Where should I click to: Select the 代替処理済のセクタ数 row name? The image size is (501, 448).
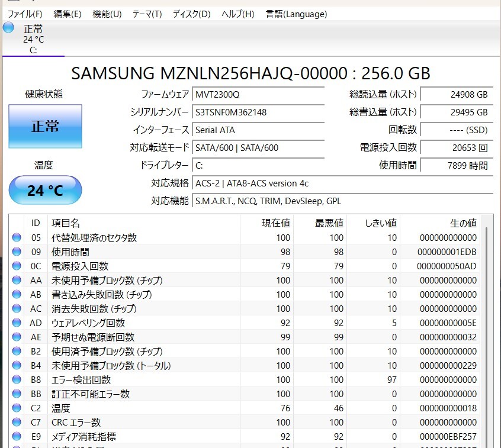(x=94, y=237)
